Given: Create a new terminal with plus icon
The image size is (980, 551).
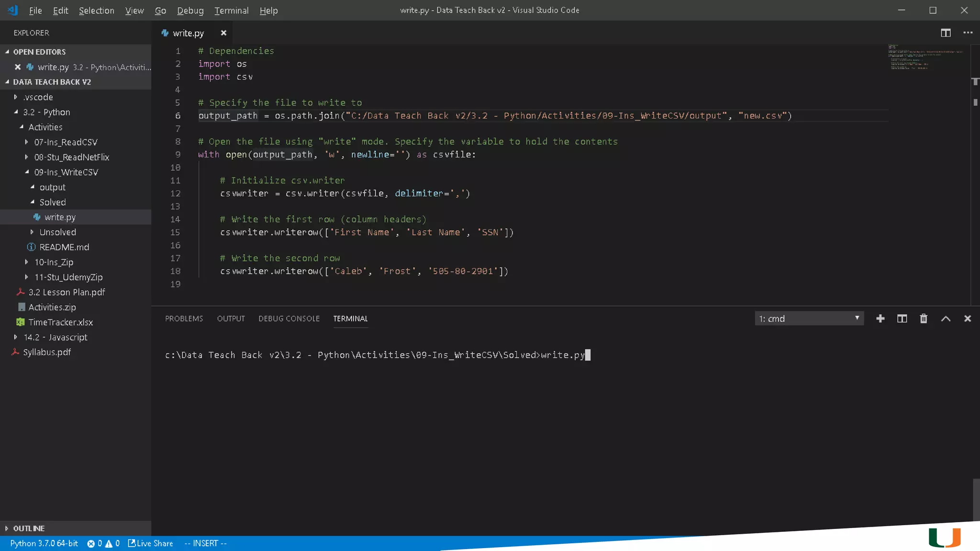Looking at the screenshot, I should pyautogui.click(x=880, y=319).
